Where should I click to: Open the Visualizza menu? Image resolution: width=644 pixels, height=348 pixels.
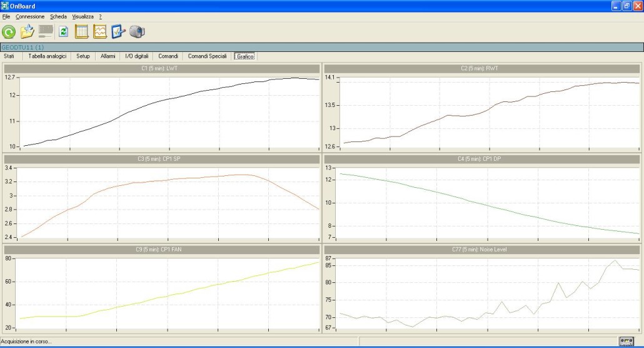(x=83, y=16)
